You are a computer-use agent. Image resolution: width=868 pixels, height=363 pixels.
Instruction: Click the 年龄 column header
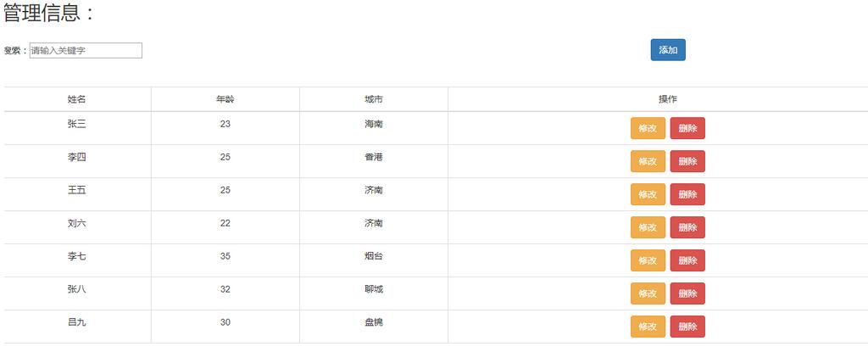click(225, 99)
